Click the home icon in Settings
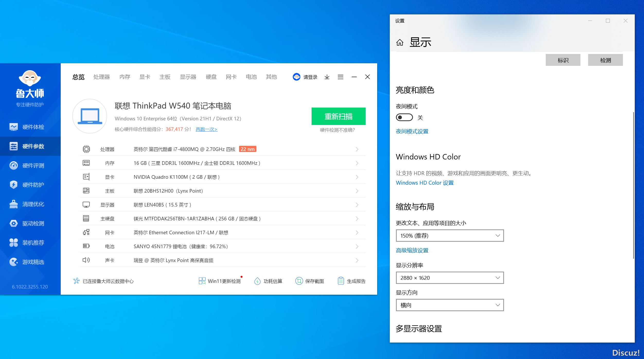 [x=400, y=42]
